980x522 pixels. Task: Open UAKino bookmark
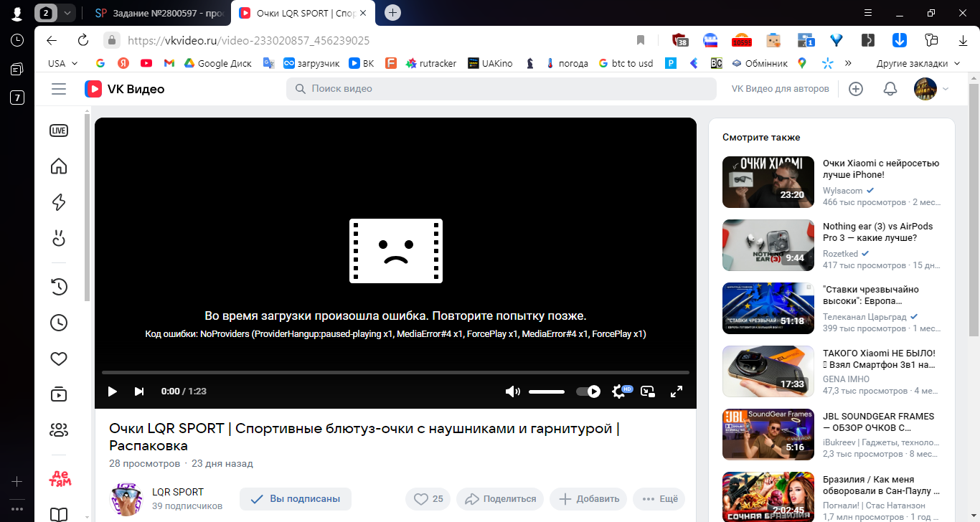tap(490, 63)
